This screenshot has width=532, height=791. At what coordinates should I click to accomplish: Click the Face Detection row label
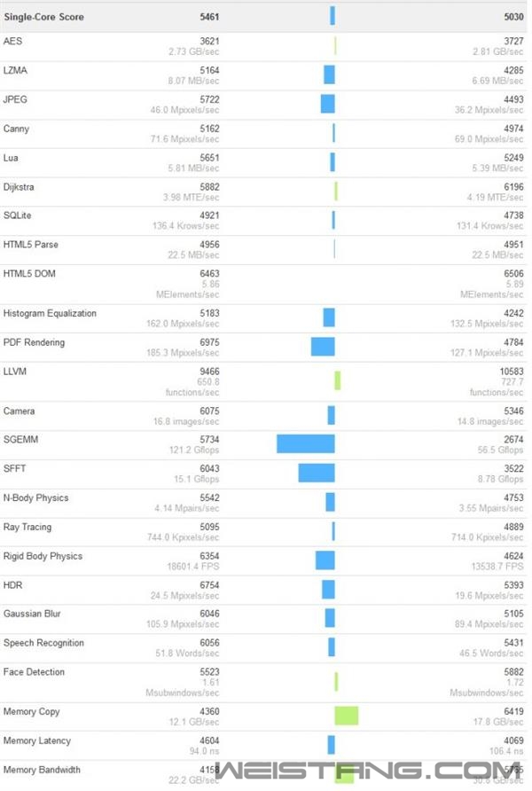34,672
